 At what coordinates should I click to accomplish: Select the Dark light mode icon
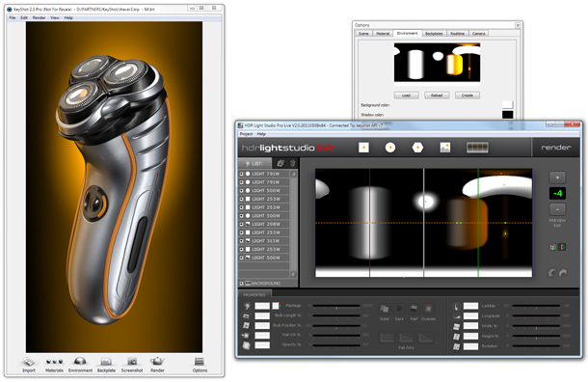point(399,310)
